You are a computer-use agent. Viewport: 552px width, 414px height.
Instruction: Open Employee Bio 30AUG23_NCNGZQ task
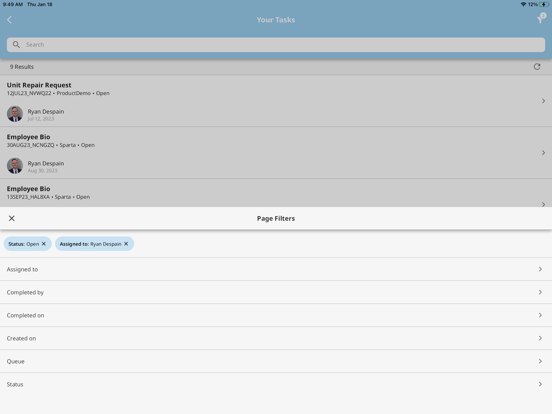click(x=276, y=153)
